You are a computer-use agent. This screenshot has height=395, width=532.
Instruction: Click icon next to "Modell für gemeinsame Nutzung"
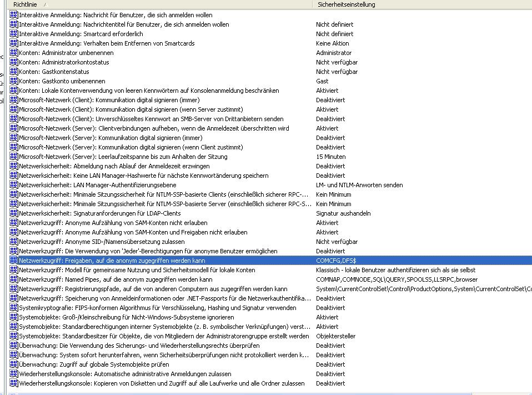[13, 270]
